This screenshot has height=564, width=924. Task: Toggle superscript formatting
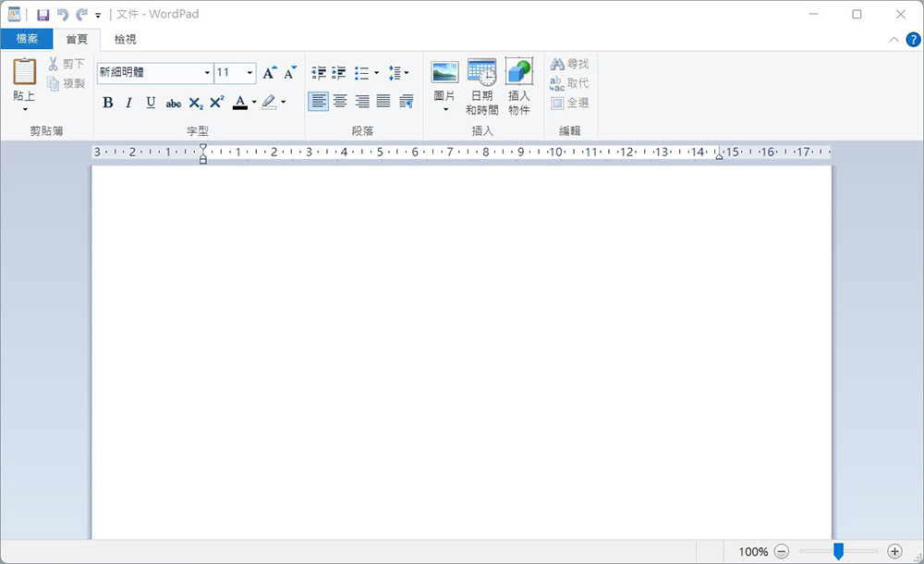click(x=217, y=102)
